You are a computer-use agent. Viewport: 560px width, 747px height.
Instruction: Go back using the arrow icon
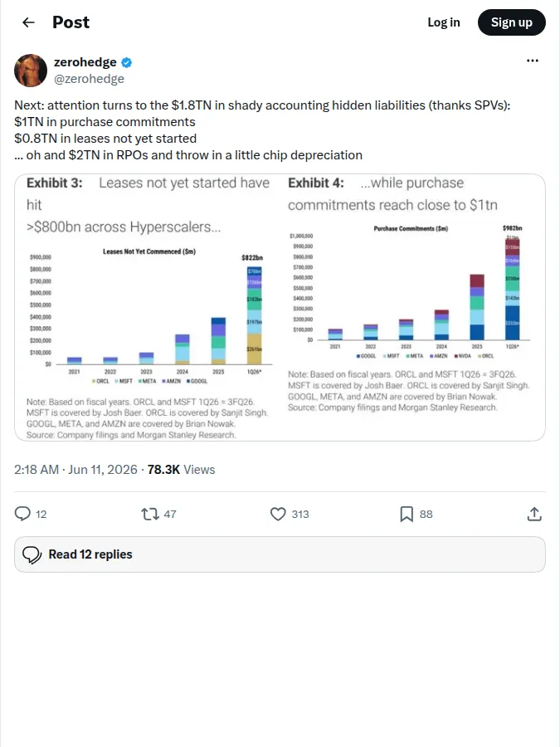28,22
